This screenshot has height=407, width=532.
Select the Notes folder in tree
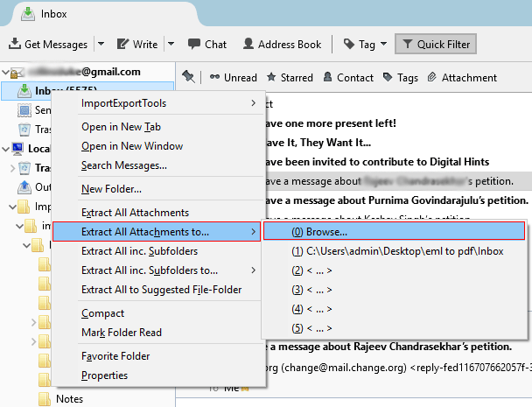click(x=69, y=399)
